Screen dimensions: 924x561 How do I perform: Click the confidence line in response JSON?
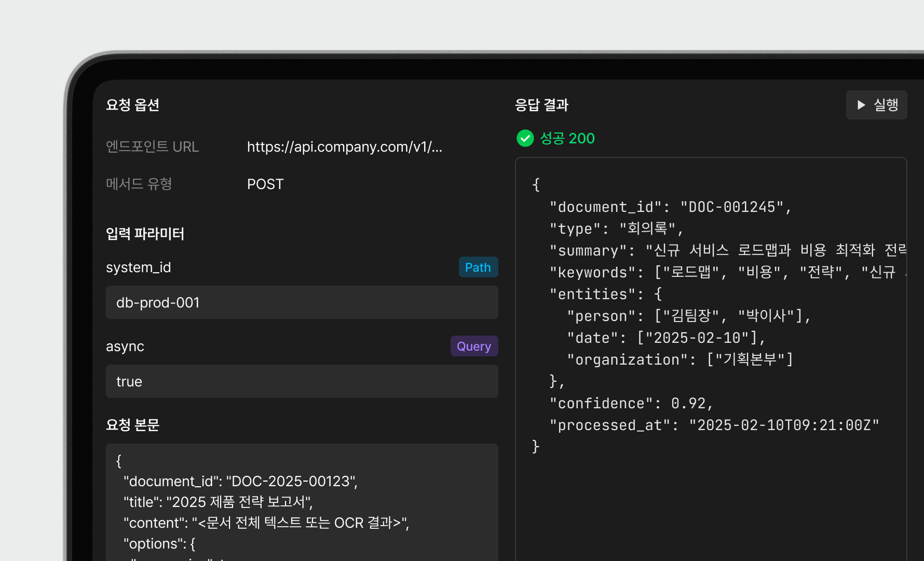631,404
